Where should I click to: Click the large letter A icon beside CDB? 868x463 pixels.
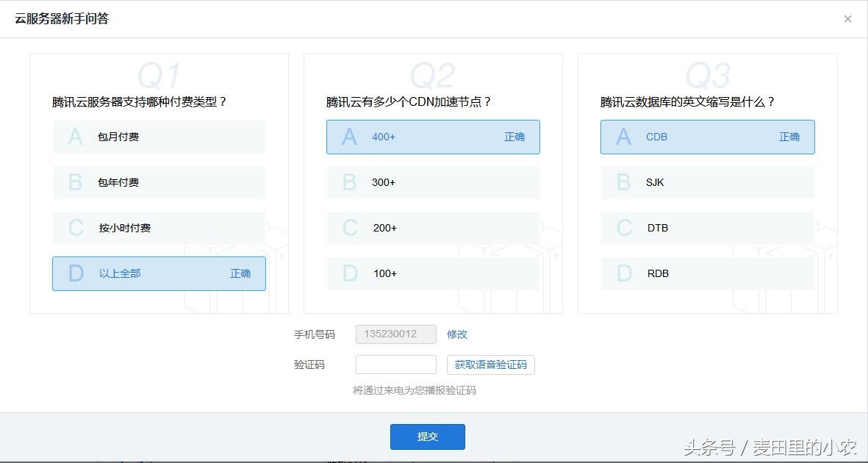point(623,137)
